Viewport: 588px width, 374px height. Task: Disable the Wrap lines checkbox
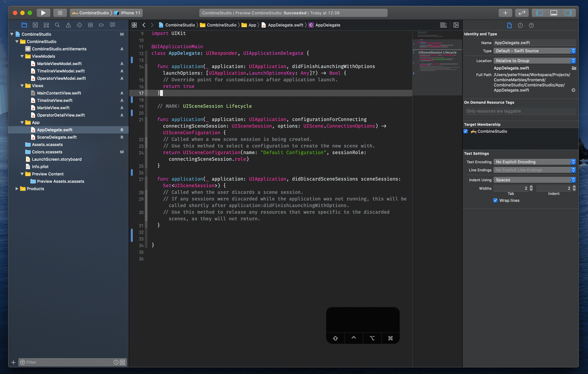coord(495,200)
